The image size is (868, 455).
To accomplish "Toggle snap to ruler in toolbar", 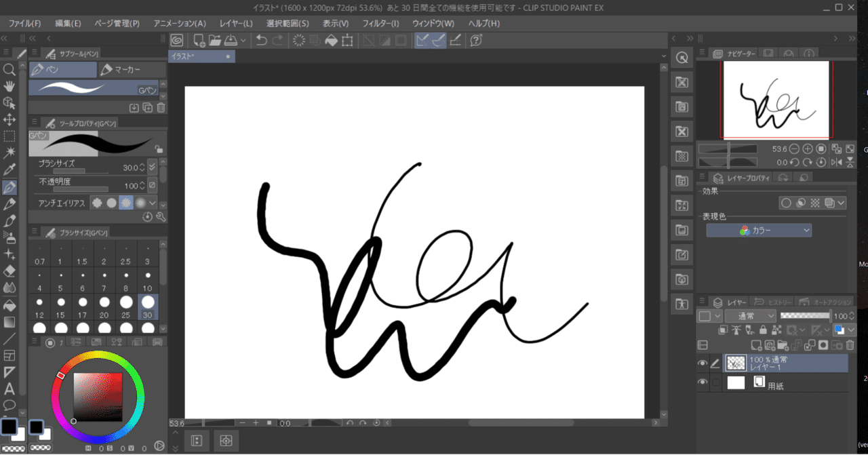I will point(422,40).
